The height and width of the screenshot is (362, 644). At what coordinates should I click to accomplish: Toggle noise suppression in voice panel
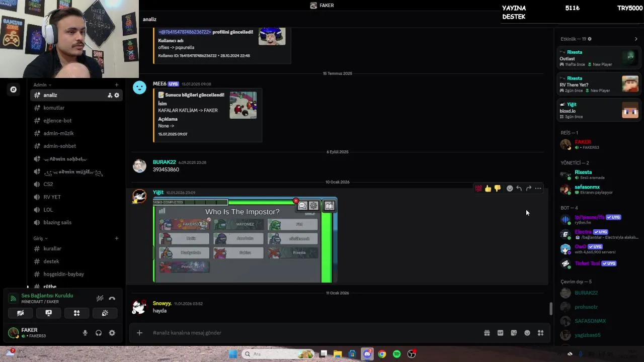tap(100, 299)
